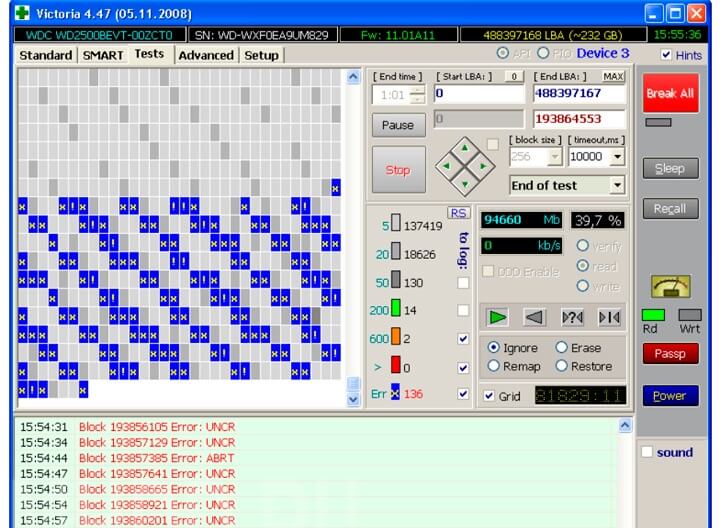Toggle the Hints checkbox

coord(666,54)
